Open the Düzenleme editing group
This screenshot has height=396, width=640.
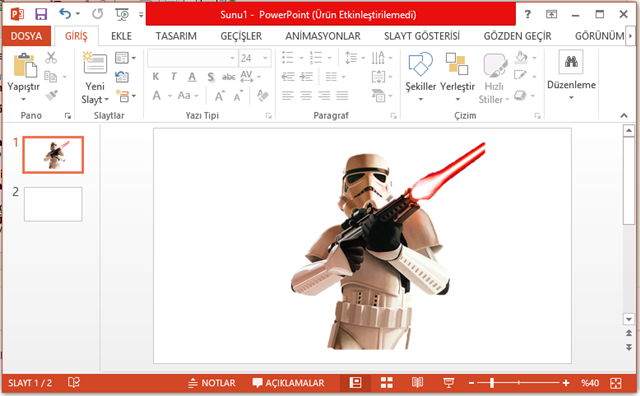point(571,76)
